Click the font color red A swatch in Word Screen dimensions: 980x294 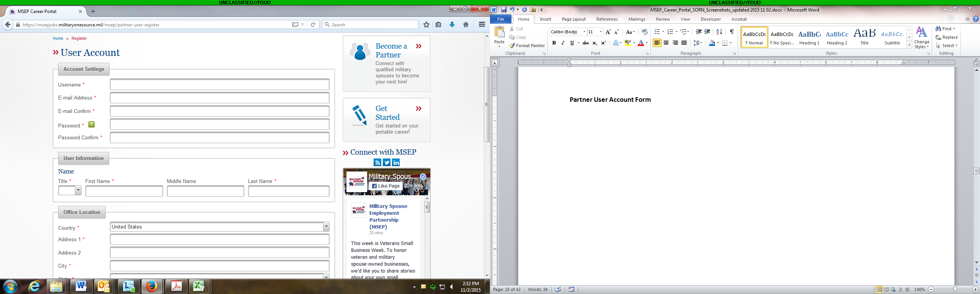point(640,43)
